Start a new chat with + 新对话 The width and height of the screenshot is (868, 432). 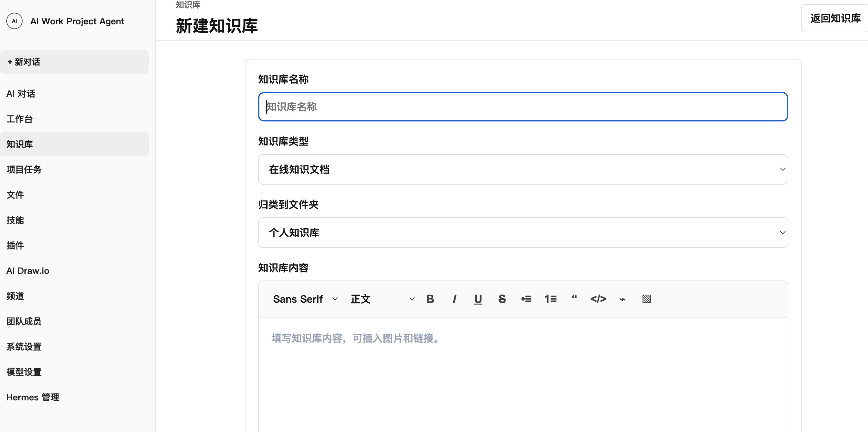(x=74, y=62)
